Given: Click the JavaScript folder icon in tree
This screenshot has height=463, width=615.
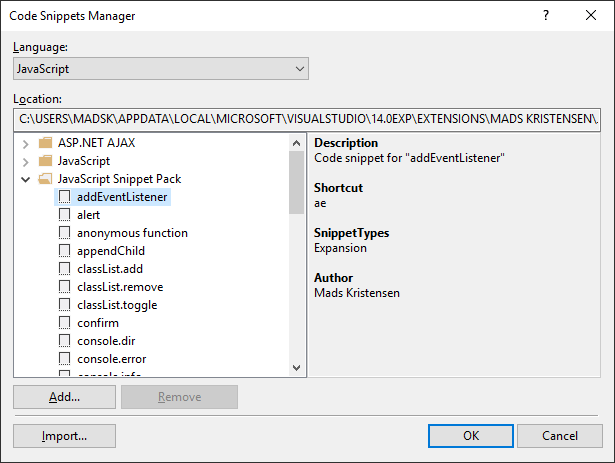Looking at the screenshot, I should pos(44,161).
